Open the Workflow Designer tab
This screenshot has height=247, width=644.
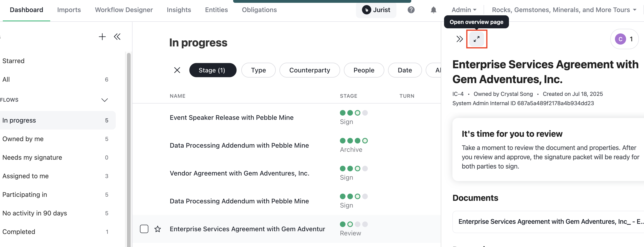[124, 10]
